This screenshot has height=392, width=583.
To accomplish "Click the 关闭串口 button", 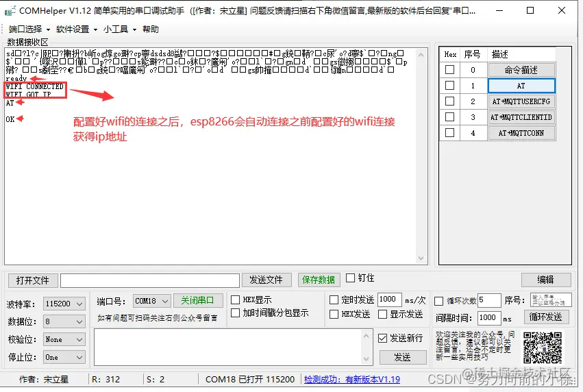I will 198,300.
